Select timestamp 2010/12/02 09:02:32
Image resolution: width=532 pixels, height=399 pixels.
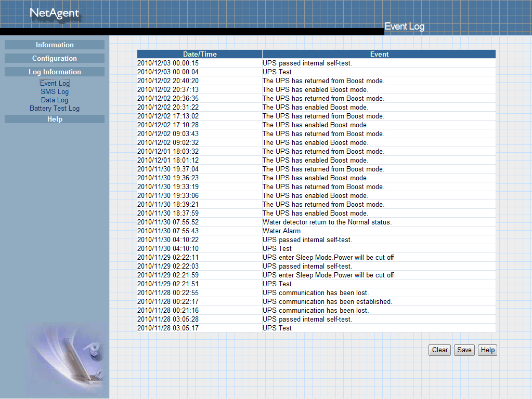168,142
